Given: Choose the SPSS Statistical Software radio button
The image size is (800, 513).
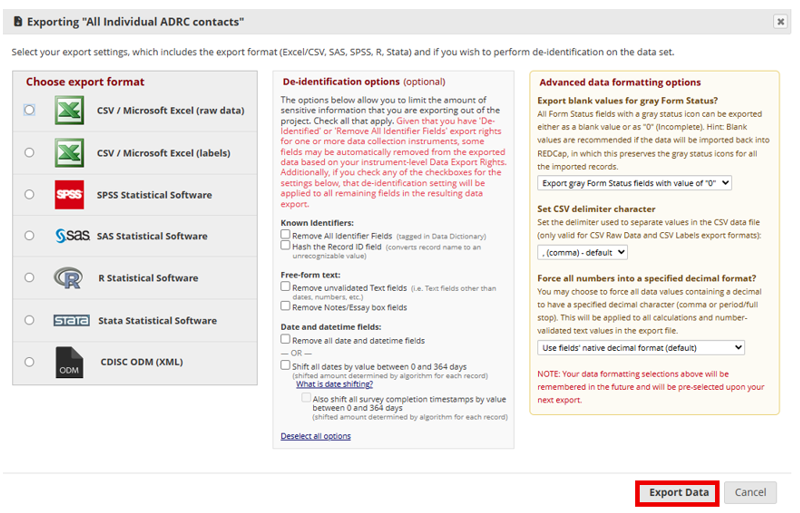Looking at the screenshot, I should point(30,194).
